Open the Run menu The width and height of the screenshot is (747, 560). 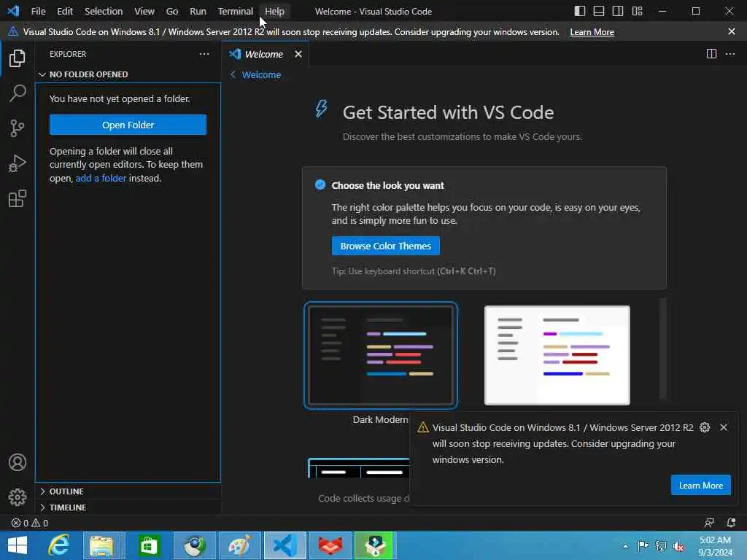tap(198, 11)
